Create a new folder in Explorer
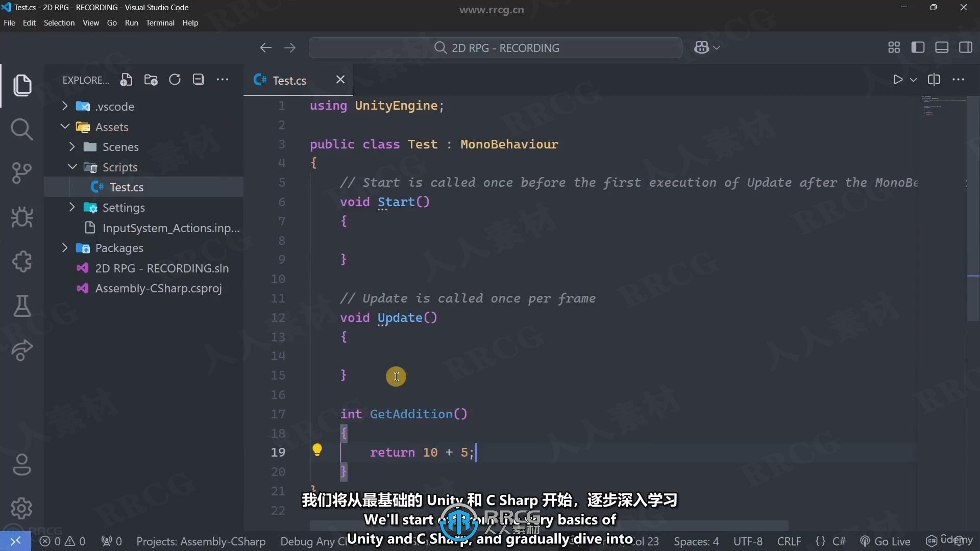 [x=151, y=80]
